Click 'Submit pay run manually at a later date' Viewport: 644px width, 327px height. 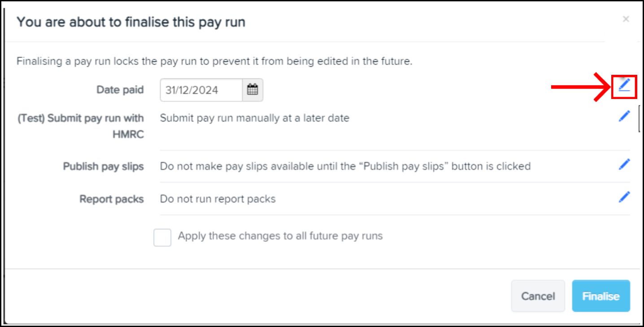254,118
